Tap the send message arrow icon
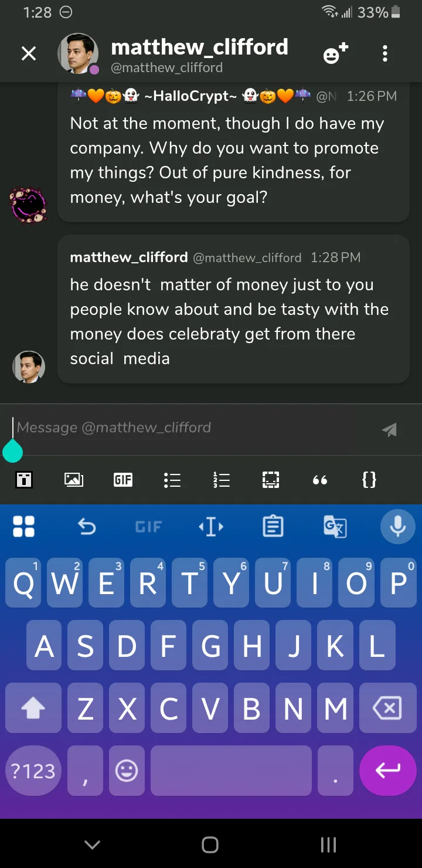Viewport: 422px width, 868px height. click(x=389, y=430)
